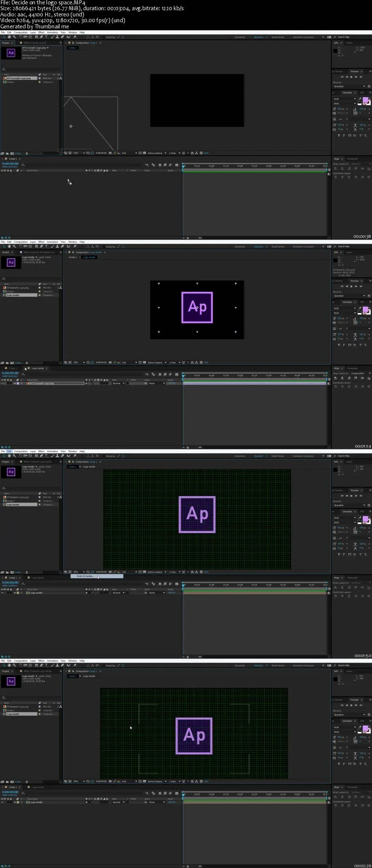Switch to the Animation Composer workspace in the 00:01:50 frame
Image resolution: width=372 pixels, height=868 pixels.
coord(303,456)
